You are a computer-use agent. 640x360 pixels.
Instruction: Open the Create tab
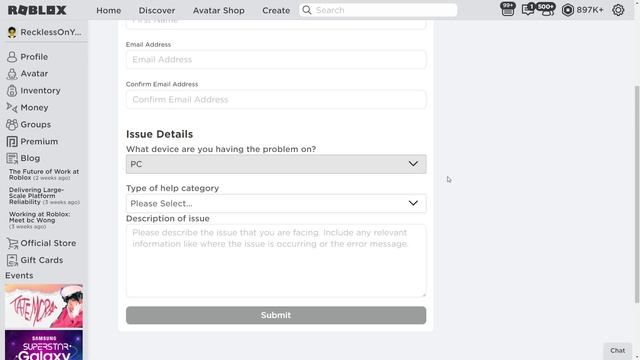(276, 11)
